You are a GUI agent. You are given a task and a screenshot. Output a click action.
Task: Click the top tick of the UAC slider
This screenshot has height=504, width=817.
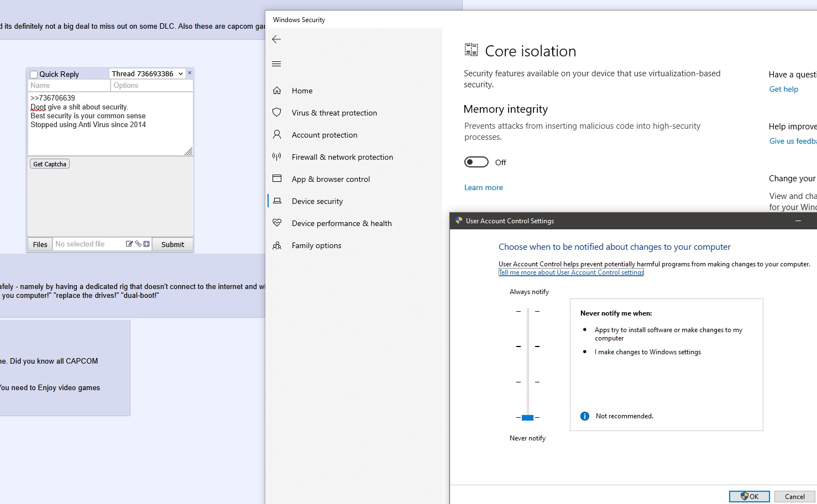528,311
